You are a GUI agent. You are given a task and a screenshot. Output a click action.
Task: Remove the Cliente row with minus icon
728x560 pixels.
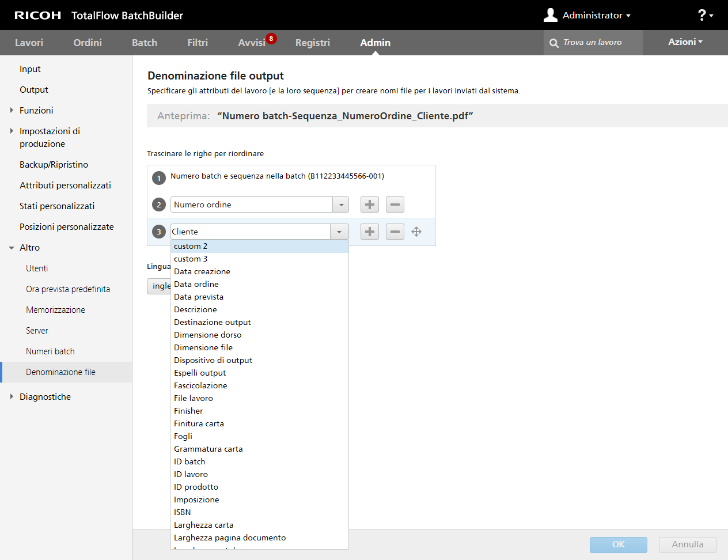(395, 232)
